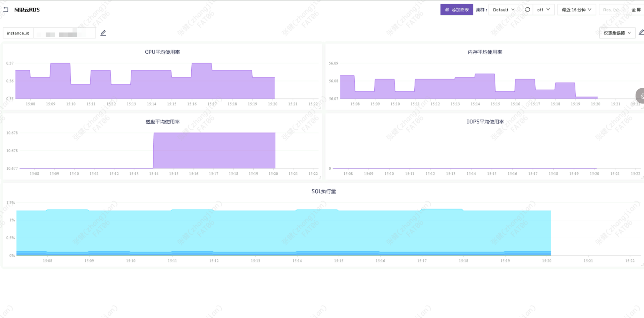The height and width of the screenshot is (318, 644).
Task: Click the pencil icon next to instance_id
Action: point(103,33)
